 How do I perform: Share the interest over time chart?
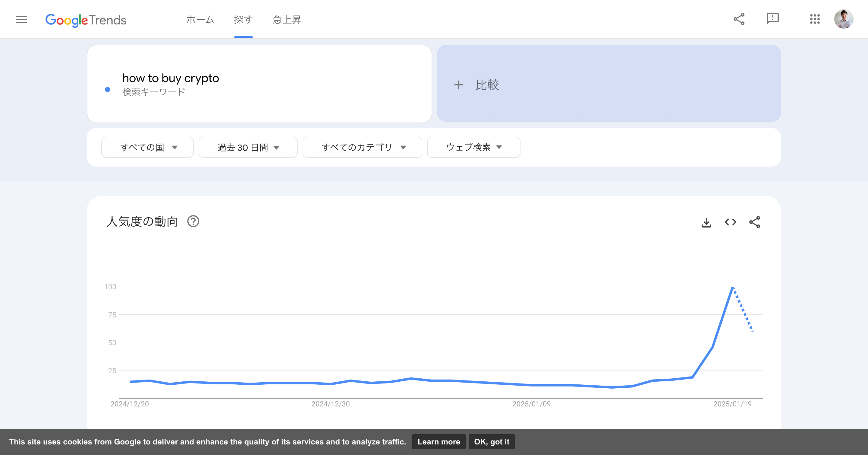coord(754,222)
